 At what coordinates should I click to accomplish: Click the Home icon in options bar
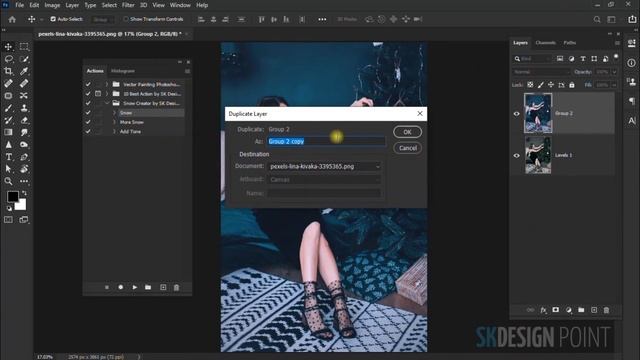pos(12,19)
